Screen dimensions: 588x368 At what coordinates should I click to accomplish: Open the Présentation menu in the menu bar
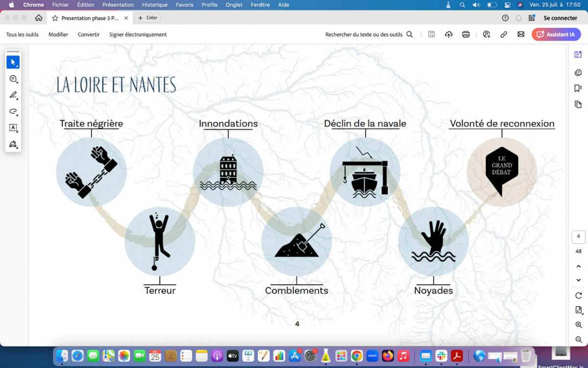118,5
